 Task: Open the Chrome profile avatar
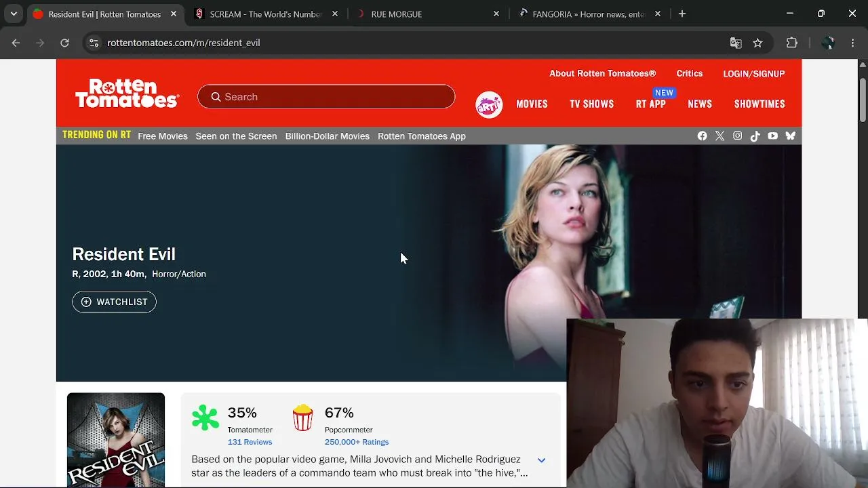(827, 43)
